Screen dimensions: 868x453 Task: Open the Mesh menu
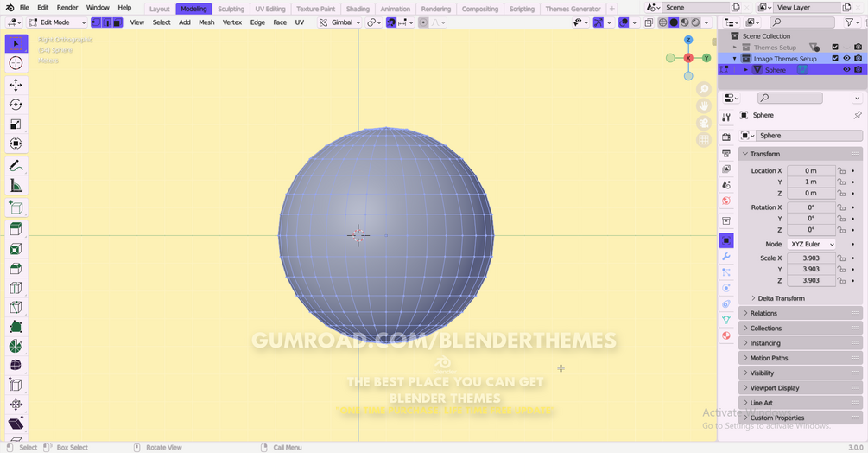(206, 22)
